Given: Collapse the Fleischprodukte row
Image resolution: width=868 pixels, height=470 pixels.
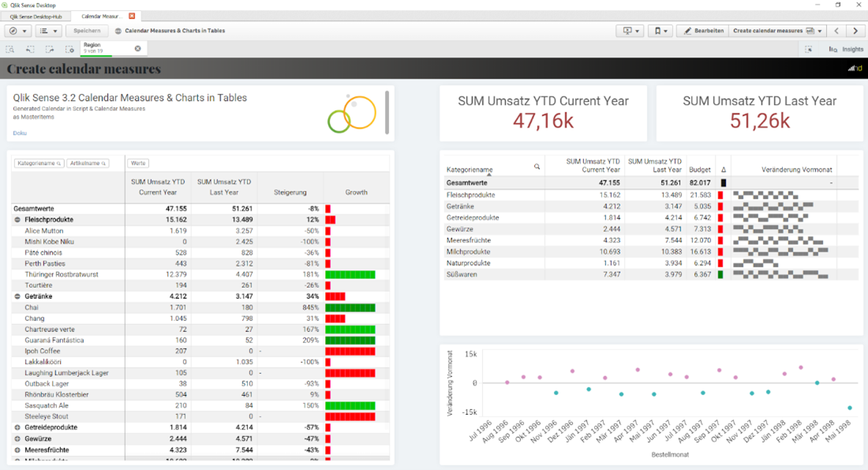Looking at the screenshot, I should pyautogui.click(x=17, y=219).
